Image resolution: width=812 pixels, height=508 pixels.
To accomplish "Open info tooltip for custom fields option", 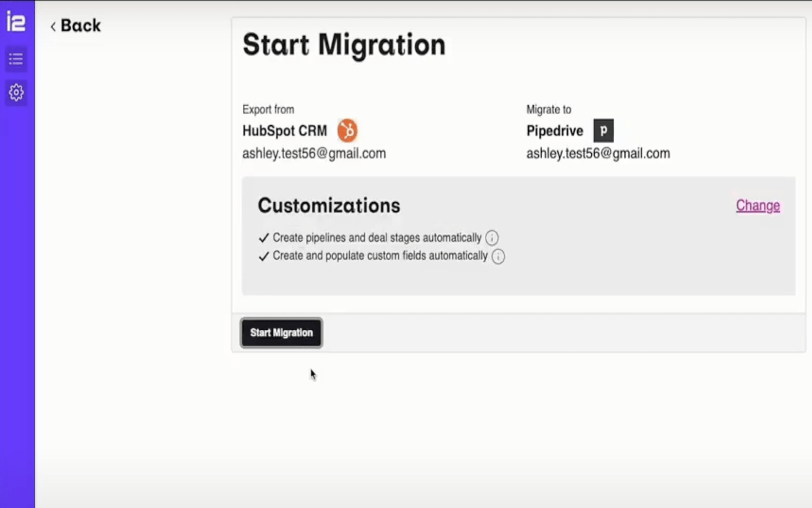I will click(498, 257).
